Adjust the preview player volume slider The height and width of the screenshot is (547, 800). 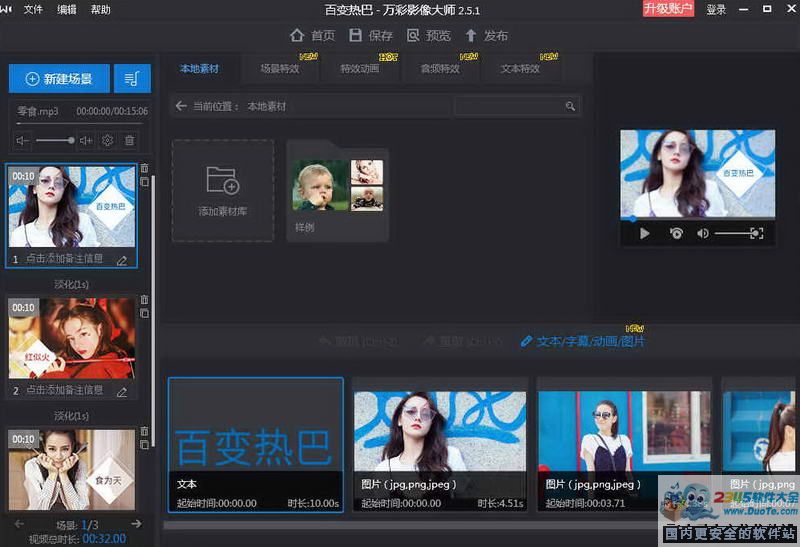[x=734, y=233]
